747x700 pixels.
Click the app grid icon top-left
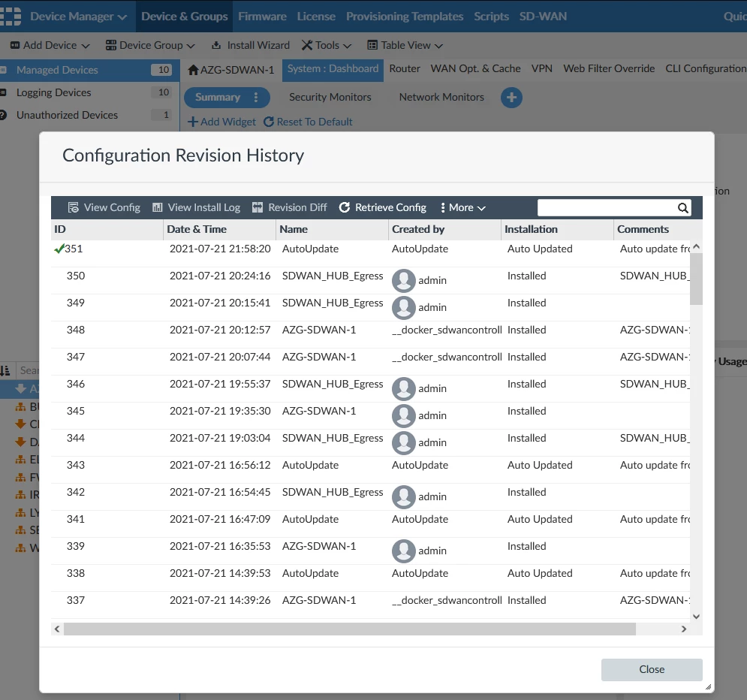pos(11,17)
